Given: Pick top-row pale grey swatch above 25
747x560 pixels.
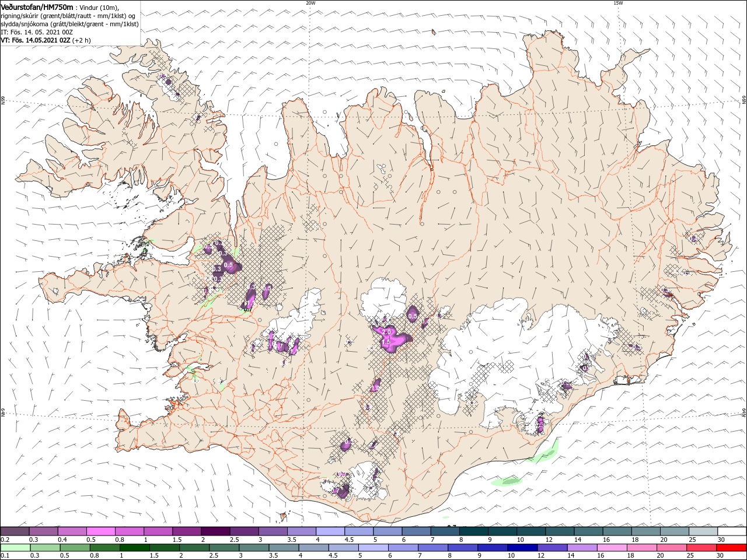Looking at the screenshot, I should pyautogui.click(x=703, y=531).
